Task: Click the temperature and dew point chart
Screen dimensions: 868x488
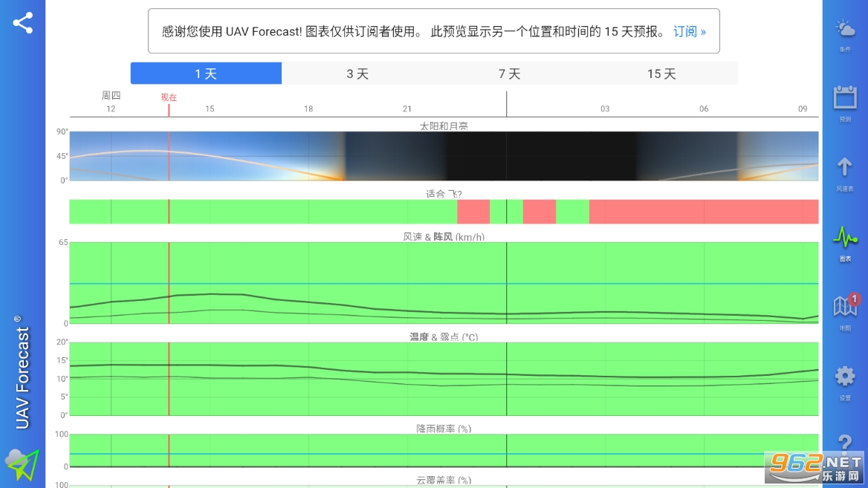Action: coord(444,379)
